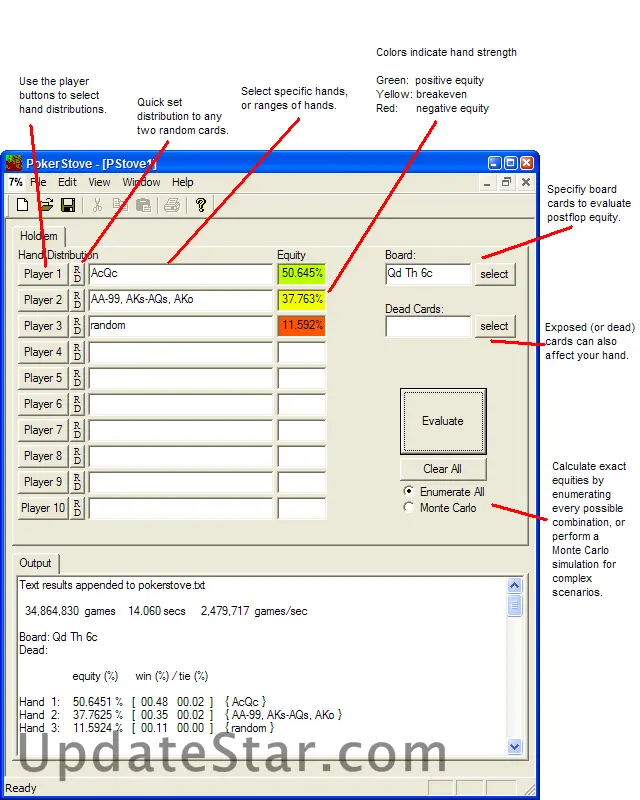Open the Help menu
The image size is (640, 800).
coord(183,182)
